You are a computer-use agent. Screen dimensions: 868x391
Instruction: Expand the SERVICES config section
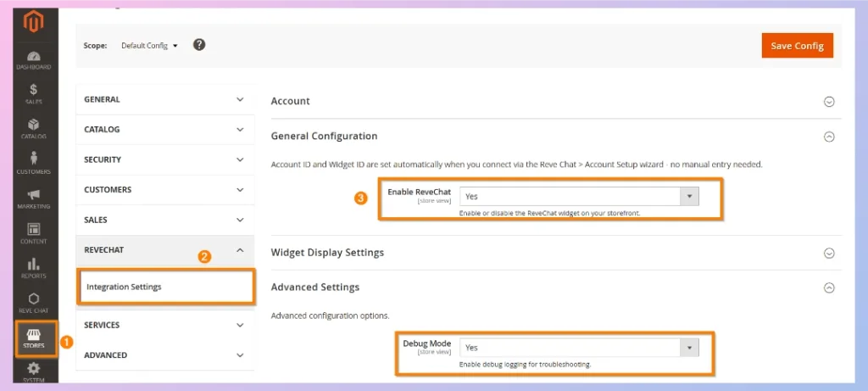tap(165, 325)
